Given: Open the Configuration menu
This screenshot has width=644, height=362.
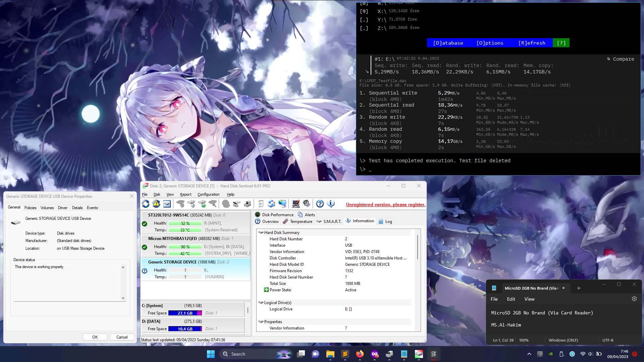Looking at the screenshot, I should 208,194.
